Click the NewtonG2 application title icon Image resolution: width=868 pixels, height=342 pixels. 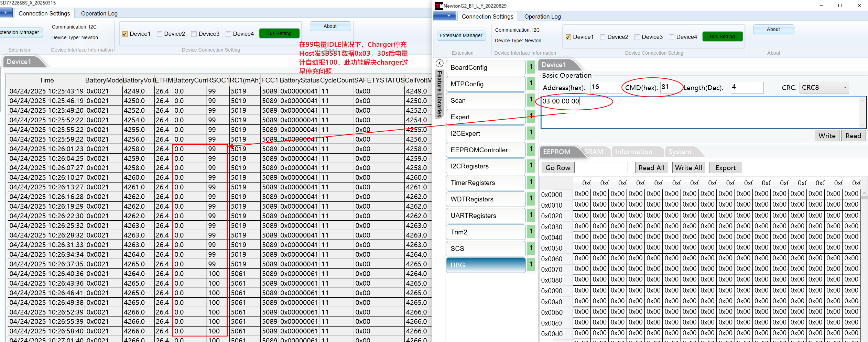point(438,5)
